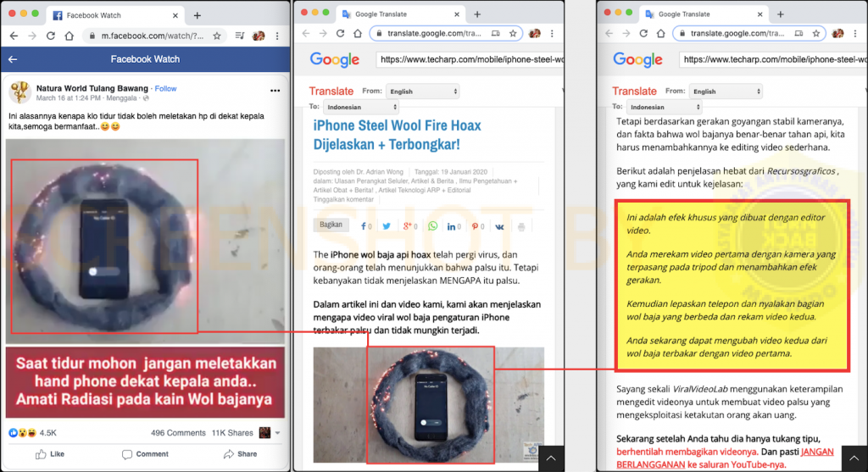The width and height of the screenshot is (868, 472).
Task: Bookmark the m.facebook.com page with star
Action: 217,36
